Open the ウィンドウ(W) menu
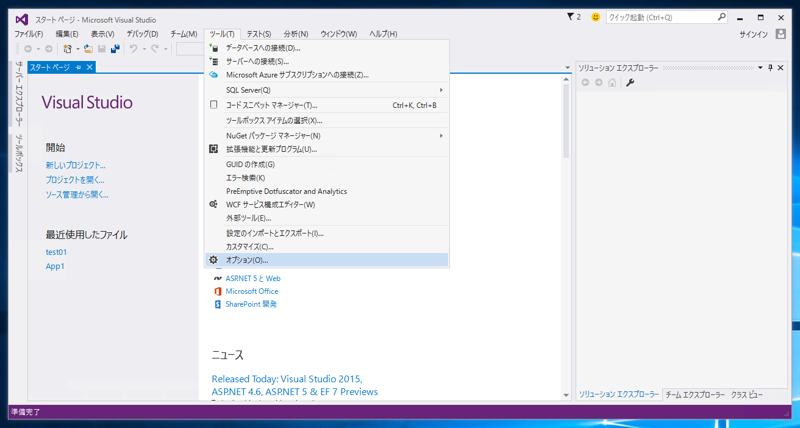 pos(339,34)
